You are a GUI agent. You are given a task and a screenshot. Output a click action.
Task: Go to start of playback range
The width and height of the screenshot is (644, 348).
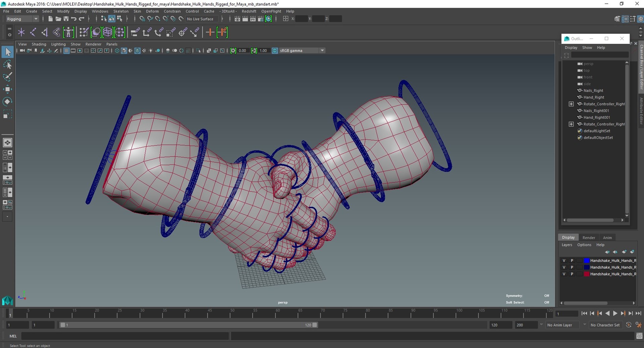[x=584, y=313]
